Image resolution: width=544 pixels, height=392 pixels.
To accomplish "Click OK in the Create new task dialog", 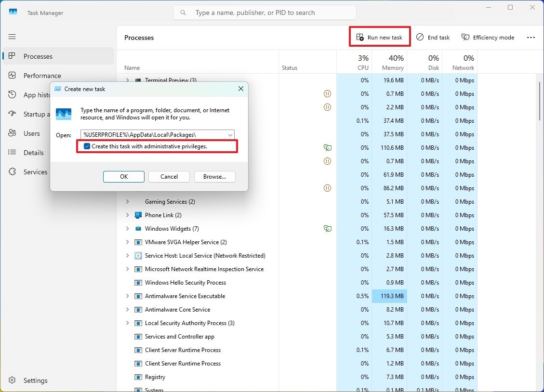I will 123,177.
